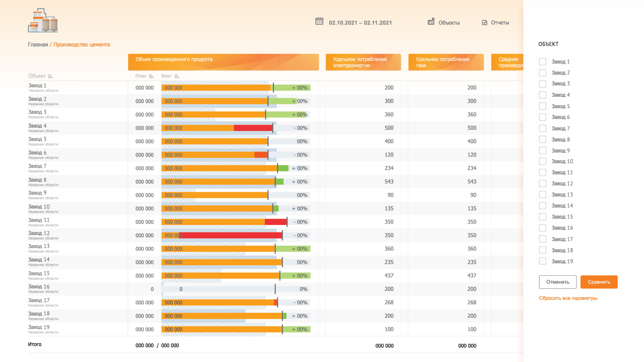Check the Завод 1 checkbox
The height and width of the screenshot is (362, 644).
pos(542,62)
